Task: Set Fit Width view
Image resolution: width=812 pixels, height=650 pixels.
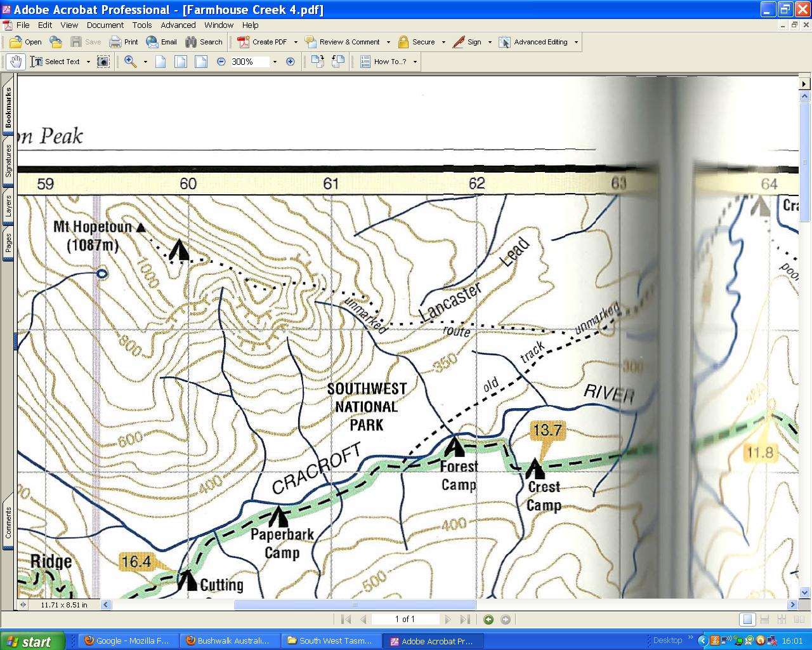Action: pos(201,62)
